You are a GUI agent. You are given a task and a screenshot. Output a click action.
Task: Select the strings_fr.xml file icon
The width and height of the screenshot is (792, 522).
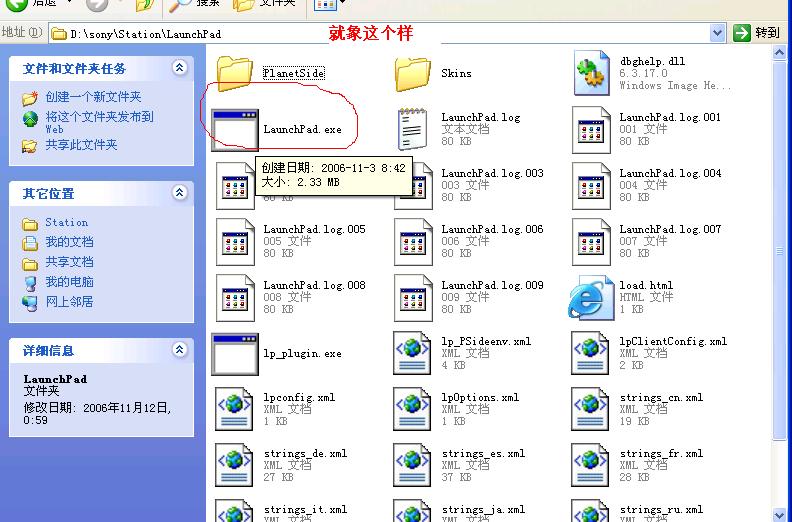(590, 465)
